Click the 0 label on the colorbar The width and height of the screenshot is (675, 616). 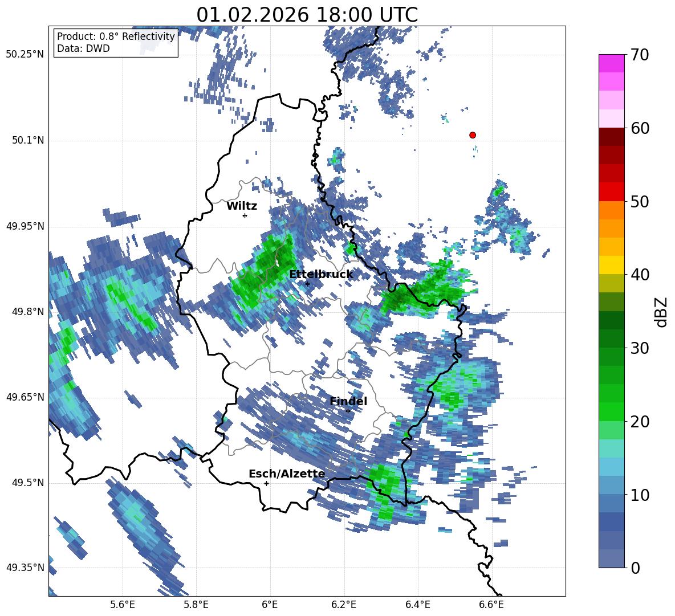pyautogui.click(x=635, y=568)
